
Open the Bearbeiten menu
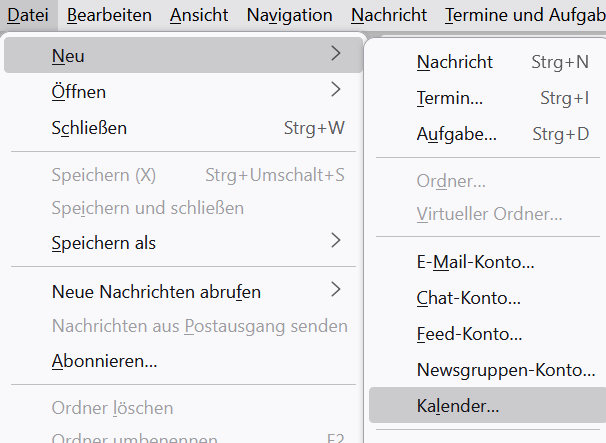[x=110, y=15]
